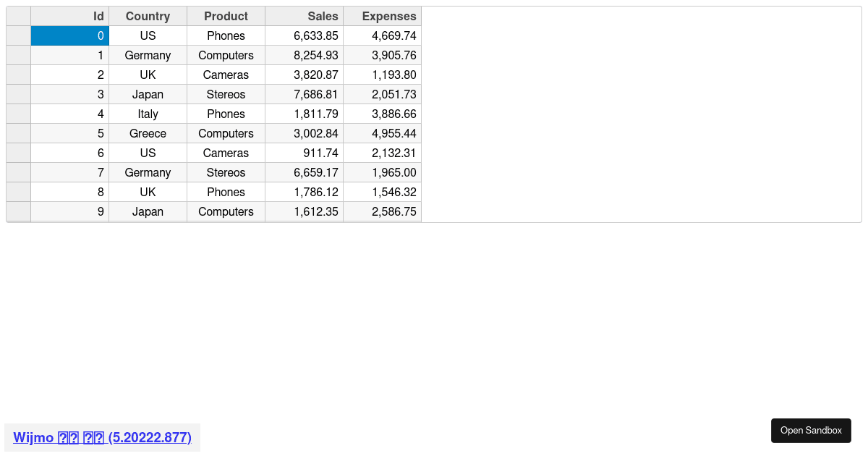Sort the grid by Product header
Screen dimensions: 868x456
(226, 16)
